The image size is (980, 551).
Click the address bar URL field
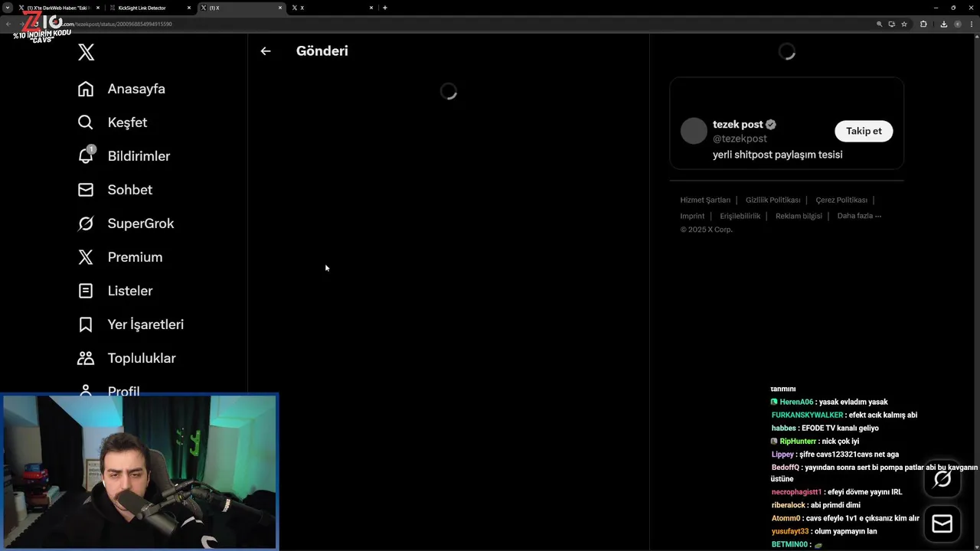(x=459, y=24)
